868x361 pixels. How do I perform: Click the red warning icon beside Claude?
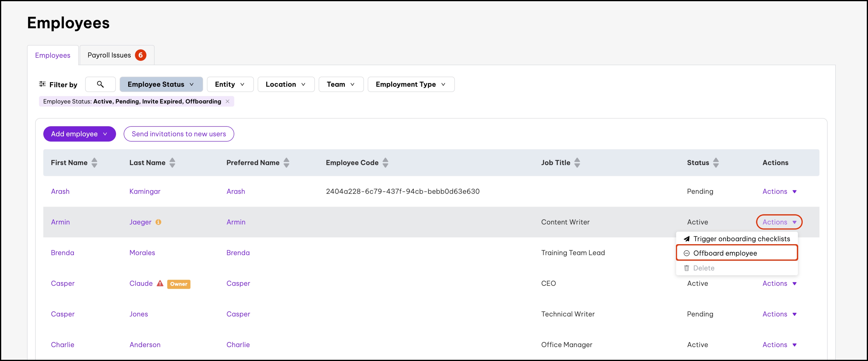tap(160, 283)
